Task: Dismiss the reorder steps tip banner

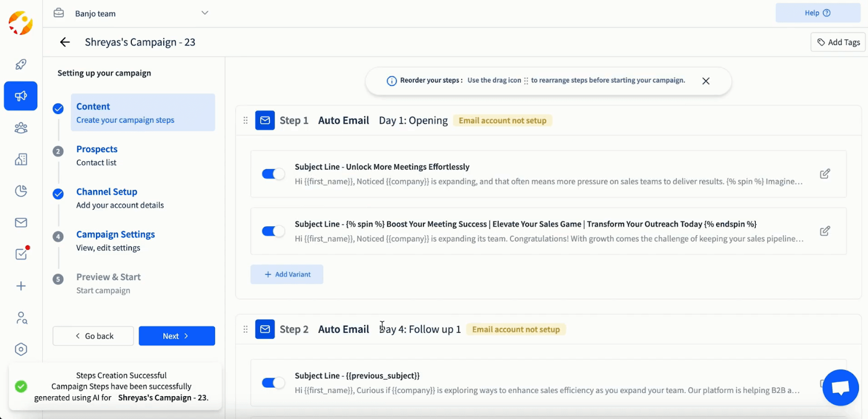Action: coord(706,81)
